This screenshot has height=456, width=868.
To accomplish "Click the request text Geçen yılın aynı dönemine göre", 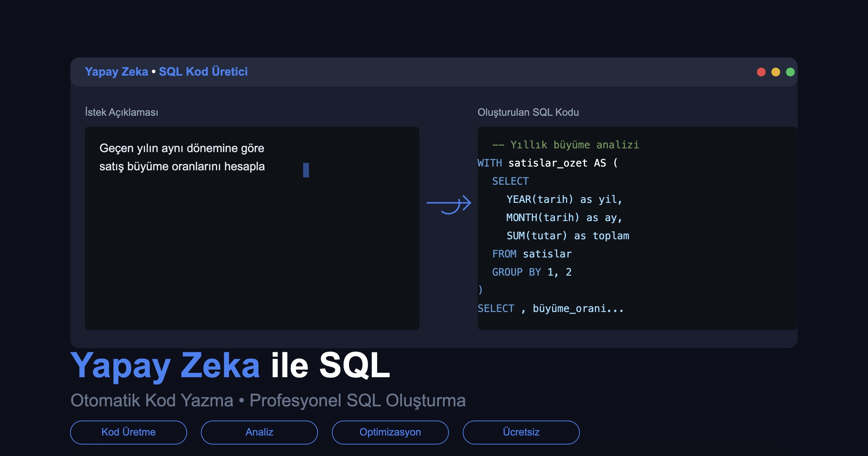I will (182, 149).
